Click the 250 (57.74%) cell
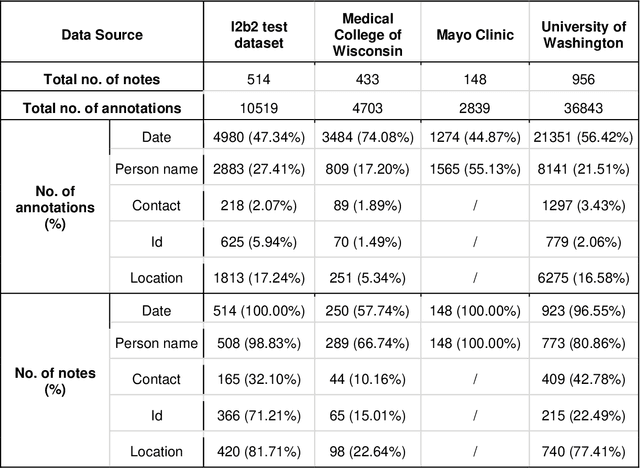The image size is (640, 468). click(366, 312)
